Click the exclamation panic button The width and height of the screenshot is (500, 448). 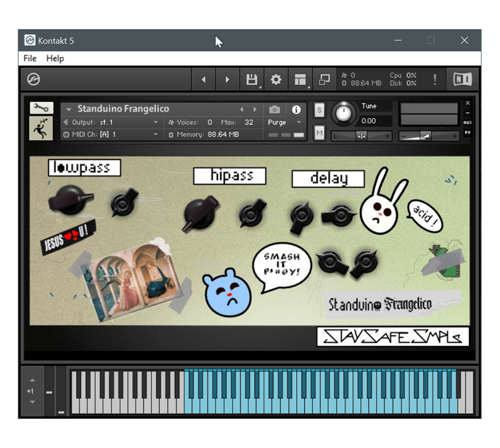point(435,79)
